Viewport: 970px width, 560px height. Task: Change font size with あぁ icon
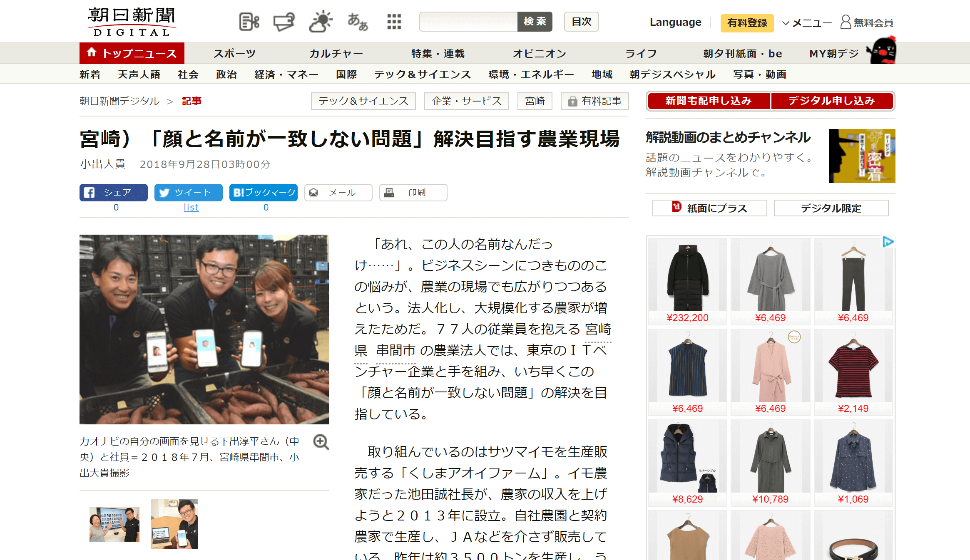click(x=358, y=22)
